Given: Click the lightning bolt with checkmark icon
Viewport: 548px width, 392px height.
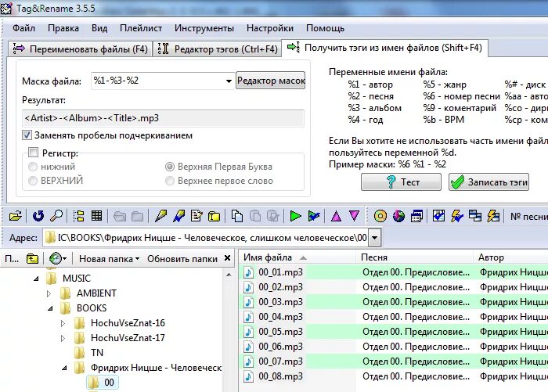Looking at the screenshot, I should (x=457, y=216).
